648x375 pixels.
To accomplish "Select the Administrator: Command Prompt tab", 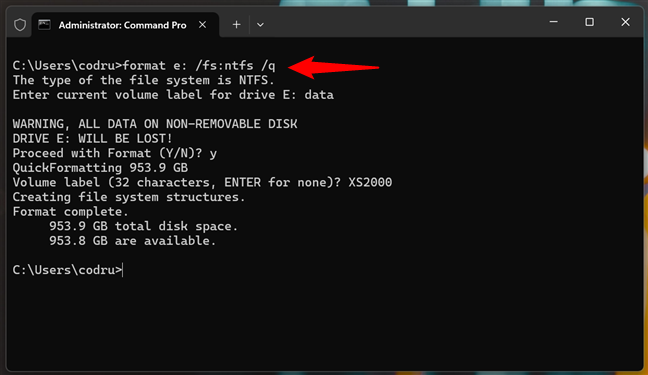I will click(x=125, y=25).
